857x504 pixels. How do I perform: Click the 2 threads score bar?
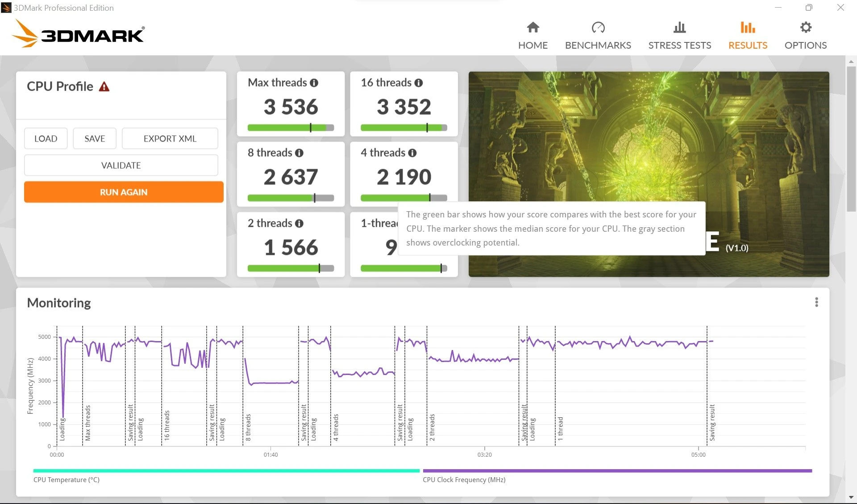(x=291, y=268)
